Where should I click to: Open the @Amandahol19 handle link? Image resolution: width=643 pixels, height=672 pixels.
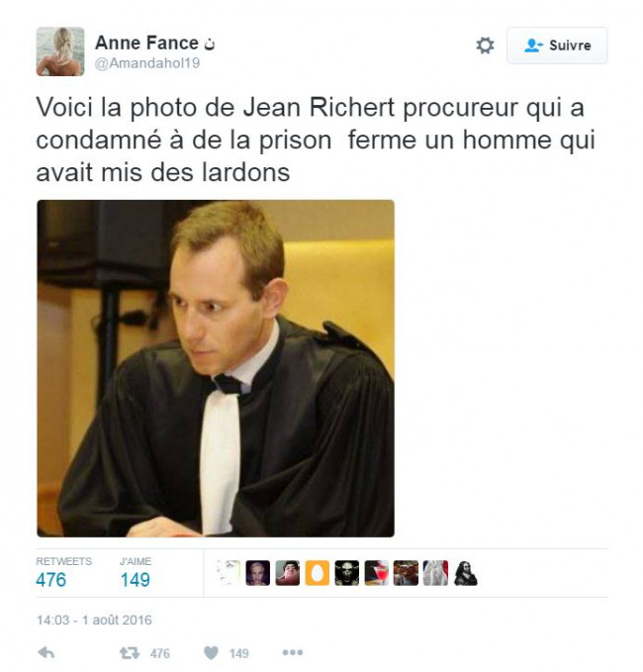[147, 63]
